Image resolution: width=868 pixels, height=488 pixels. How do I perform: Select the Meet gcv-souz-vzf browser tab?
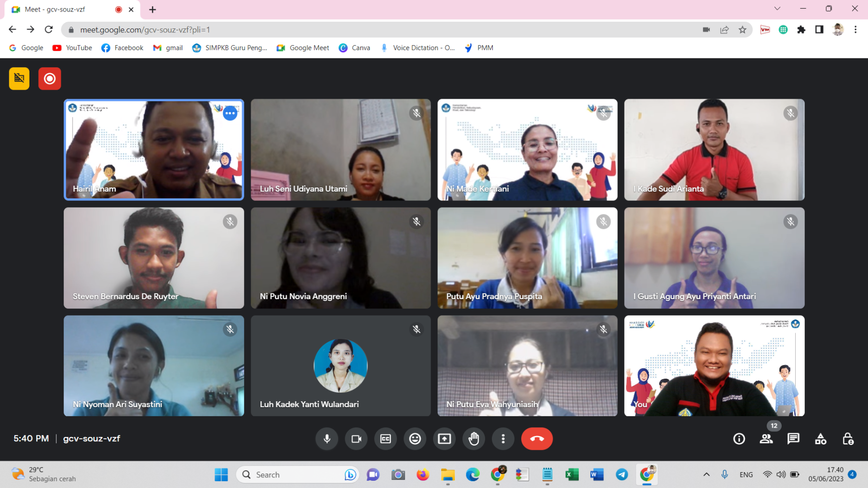click(x=68, y=10)
